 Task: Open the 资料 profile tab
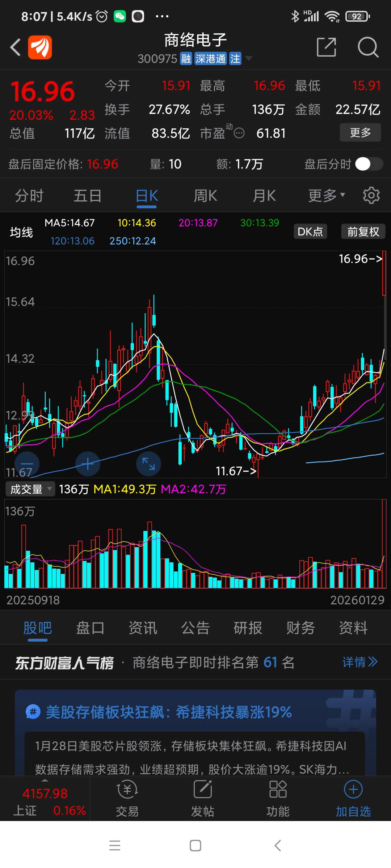click(x=353, y=628)
